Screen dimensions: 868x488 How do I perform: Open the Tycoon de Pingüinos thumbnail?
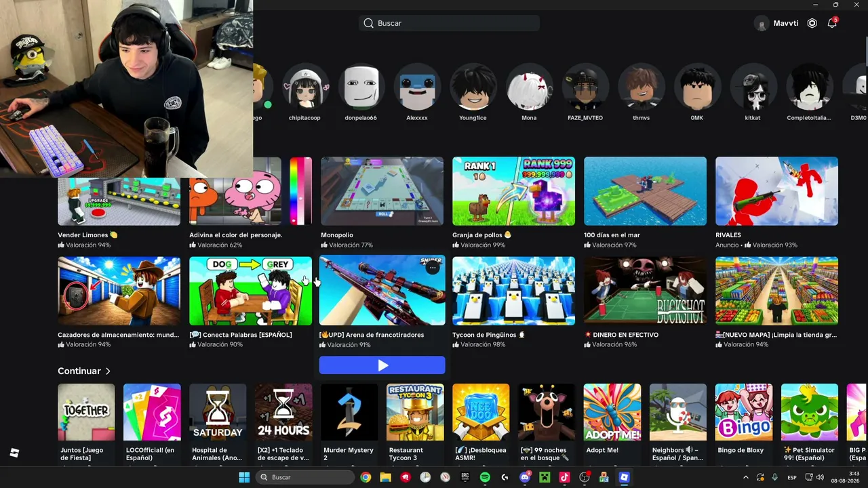click(513, 291)
